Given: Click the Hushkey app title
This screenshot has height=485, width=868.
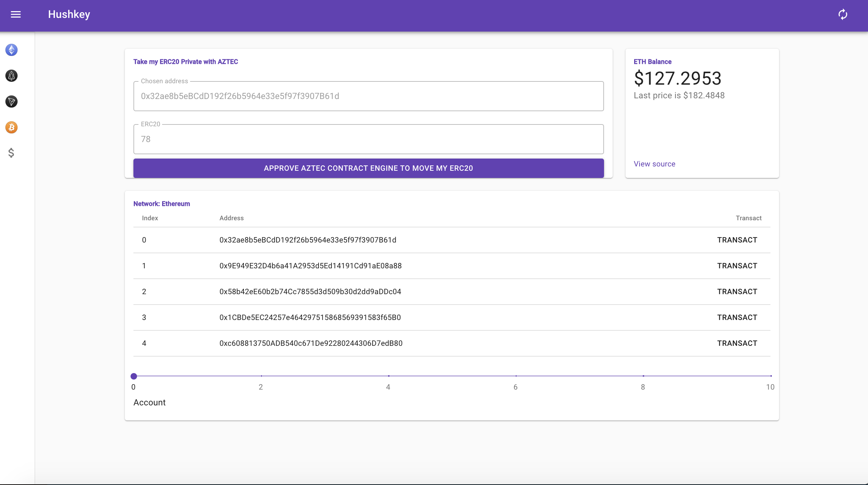Looking at the screenshot, I should point(69,14).
